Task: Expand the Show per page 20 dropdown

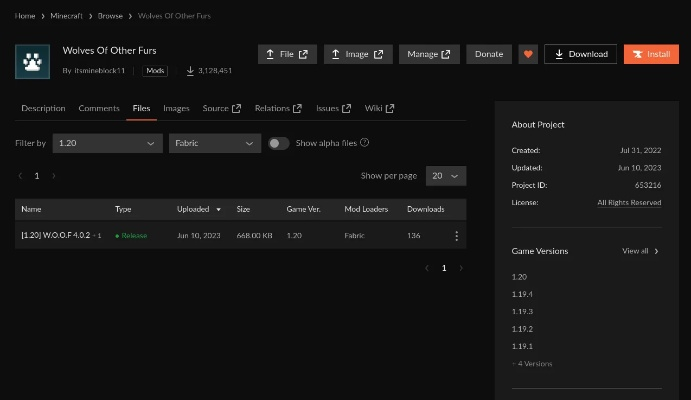Action: tap(445, 176)
